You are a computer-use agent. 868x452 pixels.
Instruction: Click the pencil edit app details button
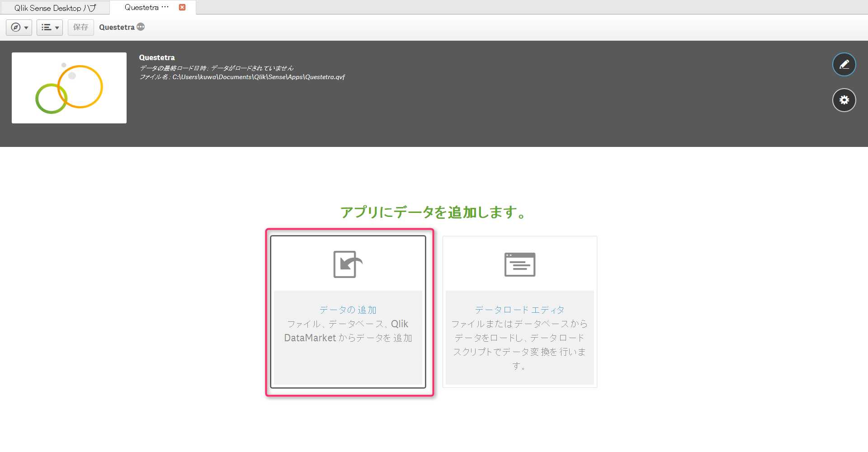pyautogui.click(x=844, y=65)
